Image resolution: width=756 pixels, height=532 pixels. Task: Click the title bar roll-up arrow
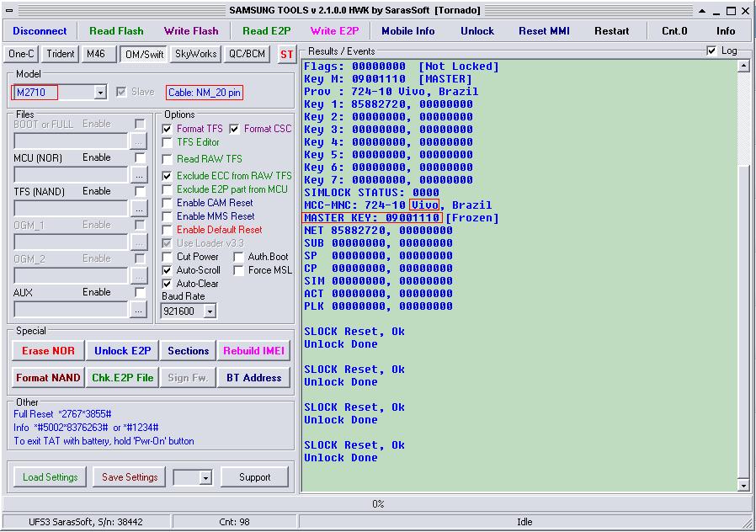pos(702,10)
